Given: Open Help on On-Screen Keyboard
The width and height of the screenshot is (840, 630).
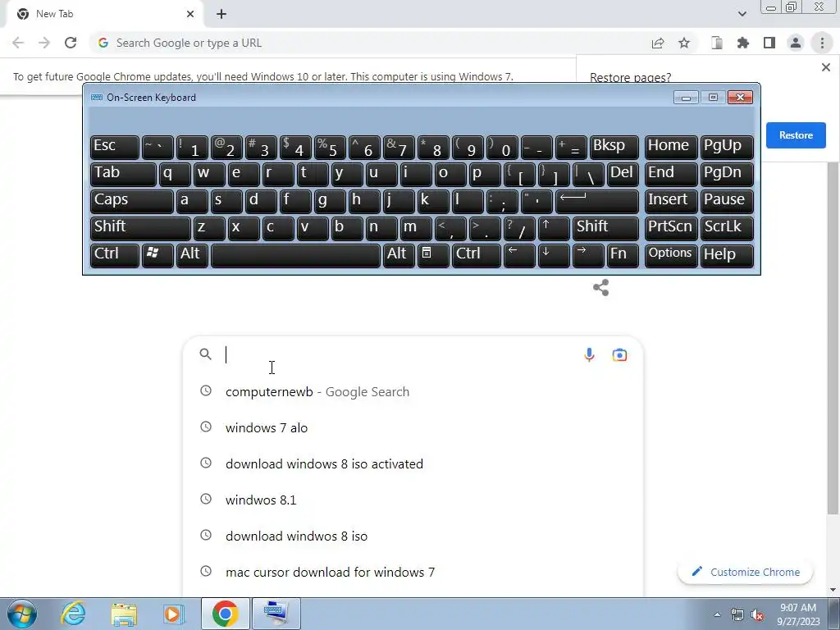Looking at the screenshot, I should (727, 255).
